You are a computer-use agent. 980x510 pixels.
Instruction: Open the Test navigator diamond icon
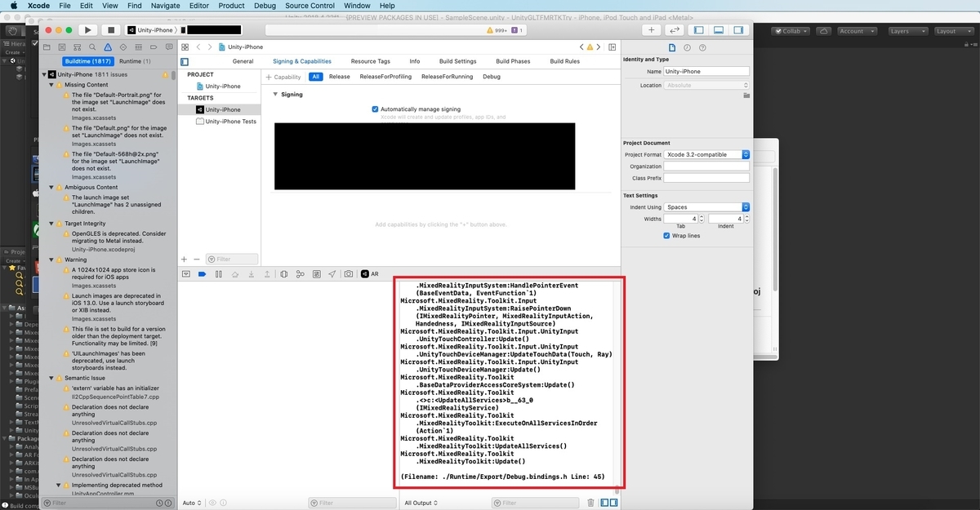122,47
